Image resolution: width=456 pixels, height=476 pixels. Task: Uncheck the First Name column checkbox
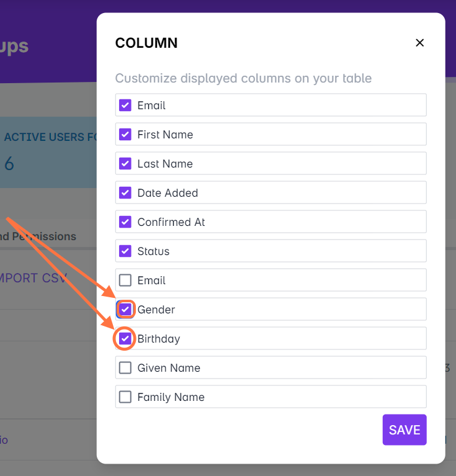[x=125, y=135]
